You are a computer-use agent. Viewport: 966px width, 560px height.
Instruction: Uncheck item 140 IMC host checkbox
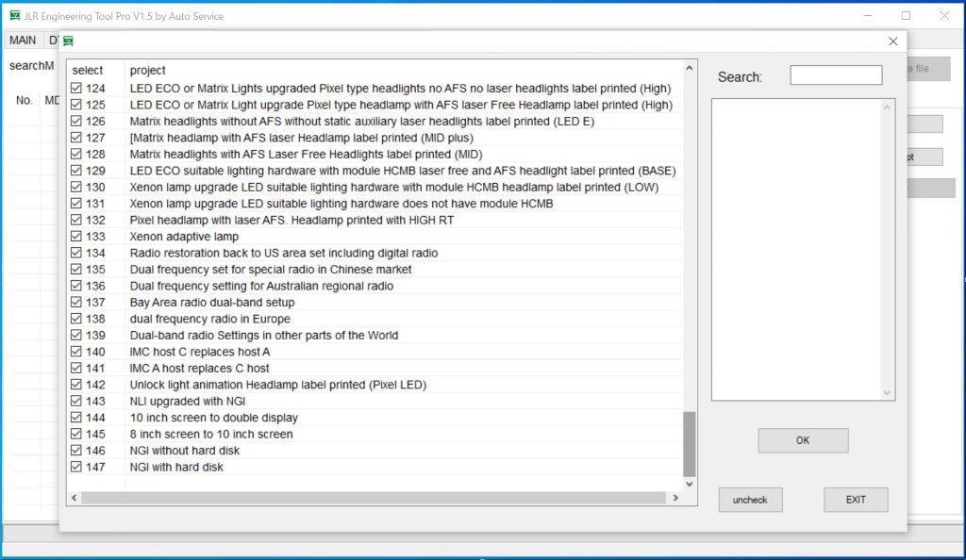coord(75,352)
